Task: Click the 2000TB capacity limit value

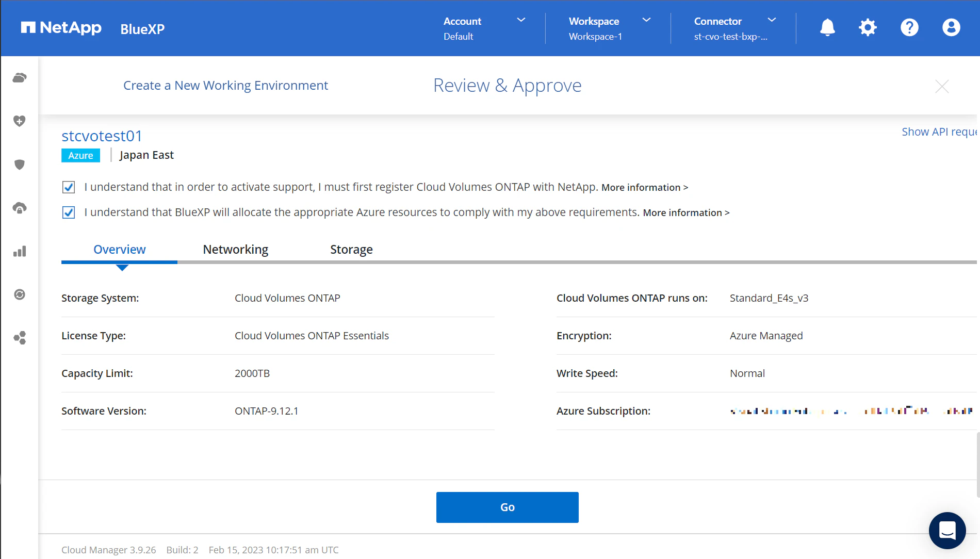Action: click(x=252, y=373)
